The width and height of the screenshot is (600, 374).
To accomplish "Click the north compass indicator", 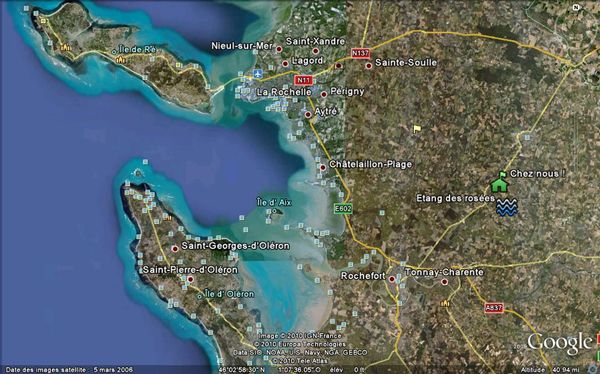I will (x=576, y=7).
